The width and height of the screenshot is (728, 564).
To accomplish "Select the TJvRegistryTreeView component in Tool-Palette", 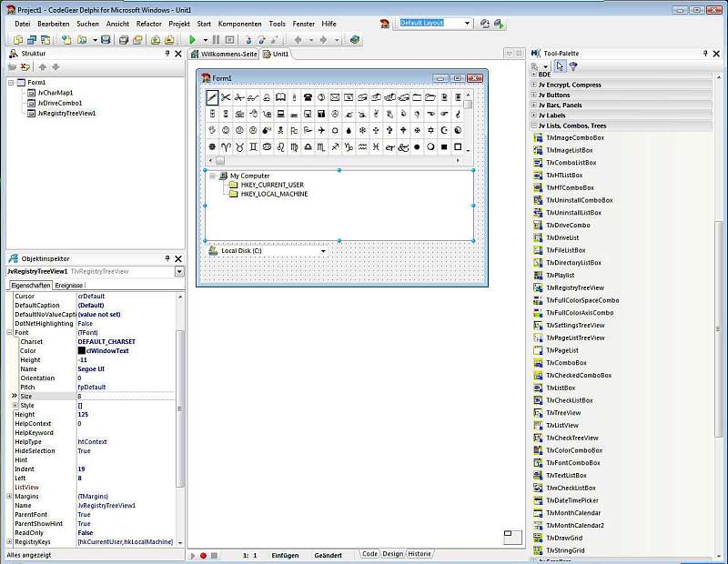I will [573, 287].
